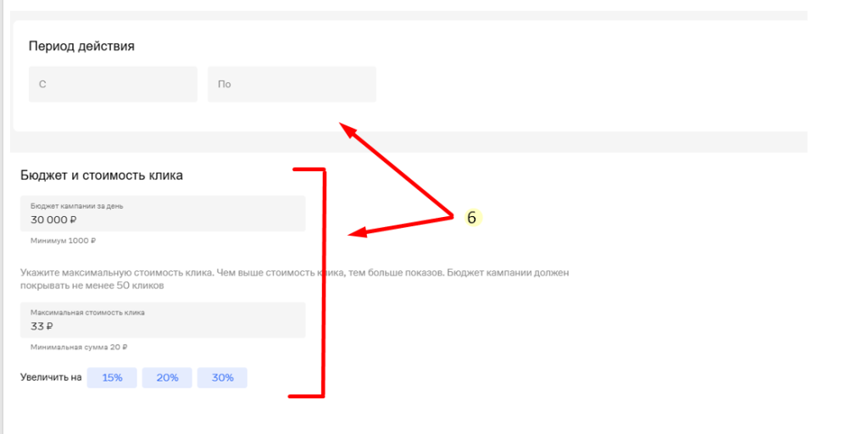Increase click cost by 20%
868x434 pixels.
[167, 378]
